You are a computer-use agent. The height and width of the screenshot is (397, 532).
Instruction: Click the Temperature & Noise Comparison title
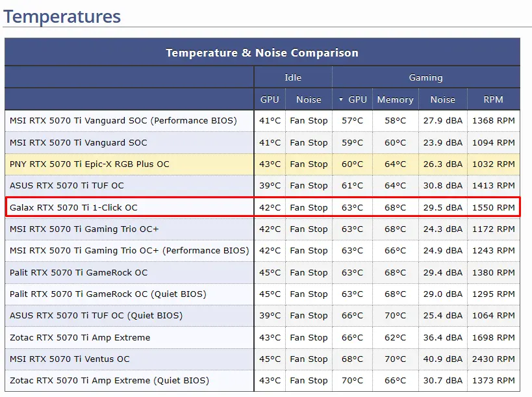(262, 53)
